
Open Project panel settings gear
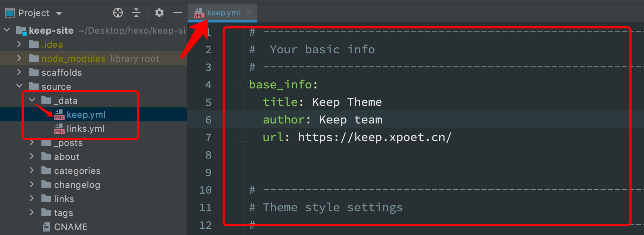[159, 13]
